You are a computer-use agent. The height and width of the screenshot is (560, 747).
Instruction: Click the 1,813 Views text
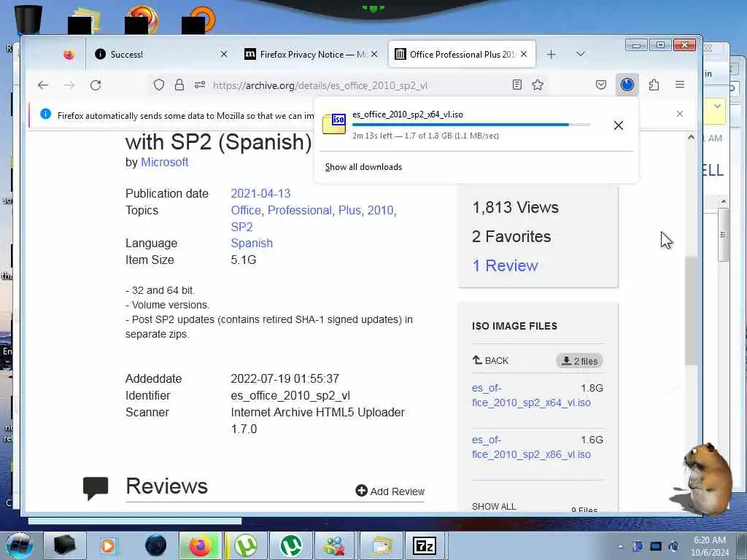(516, 208)
